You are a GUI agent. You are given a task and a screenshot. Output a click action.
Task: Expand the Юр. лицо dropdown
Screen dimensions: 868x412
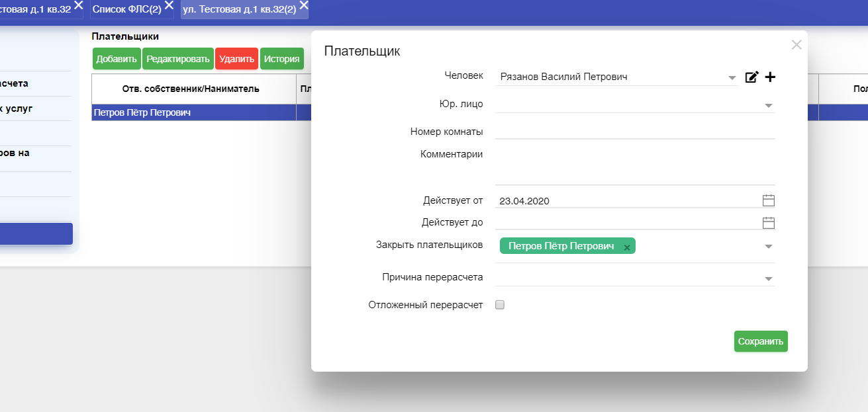[769, 105]
